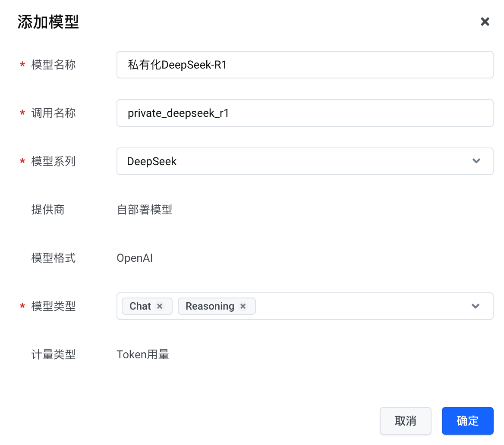The image size is (504, 445).
Task: Click the 模型类型 field label
Action: (x=54, y=306)
